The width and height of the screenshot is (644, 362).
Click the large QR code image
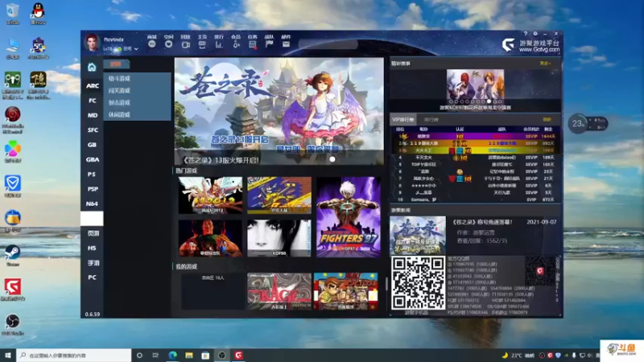(418, 283)
